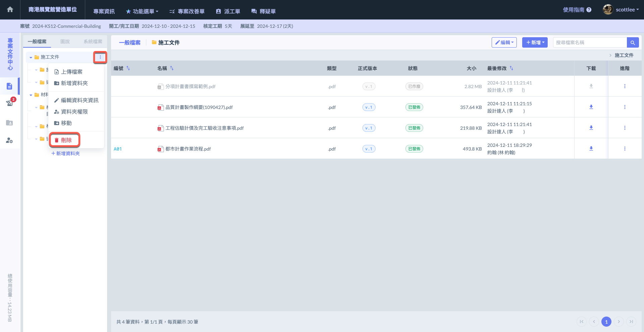Open user permission settings sidebar icon

pyautogui.click(x=9, y=141)
